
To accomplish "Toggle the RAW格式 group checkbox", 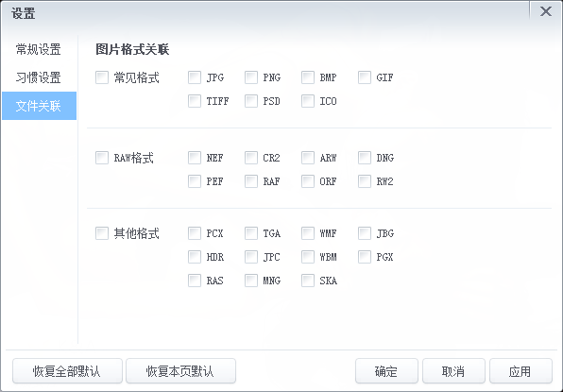I will [x=102, y=158].
